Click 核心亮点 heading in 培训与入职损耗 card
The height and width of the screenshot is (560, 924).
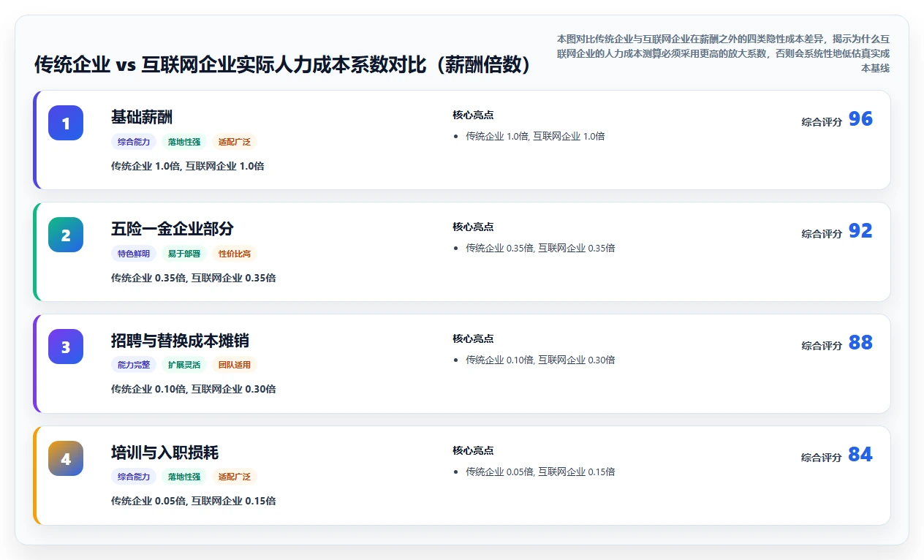point(473,450)
